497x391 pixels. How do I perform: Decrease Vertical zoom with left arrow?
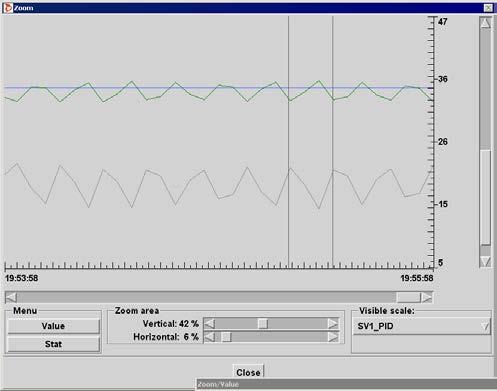pyautogui.click(x=209, y=324)
